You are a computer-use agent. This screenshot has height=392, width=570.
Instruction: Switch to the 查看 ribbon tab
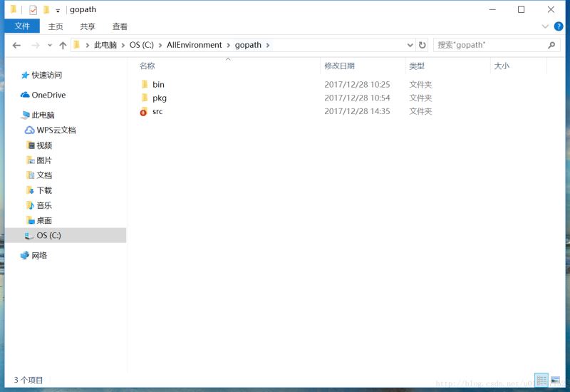coord(120,26)
